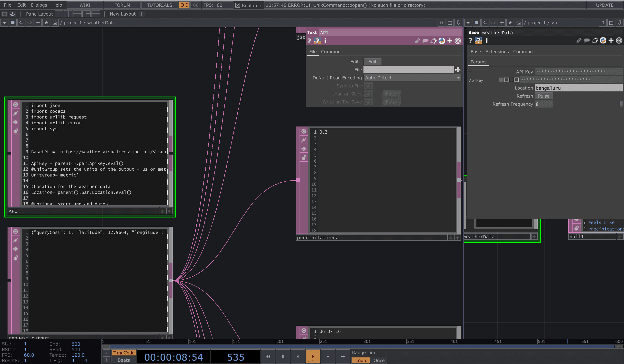The image size is (624, 364).
Task: Click pencil edit icon in Text API panel
Action: click(417, 41)
